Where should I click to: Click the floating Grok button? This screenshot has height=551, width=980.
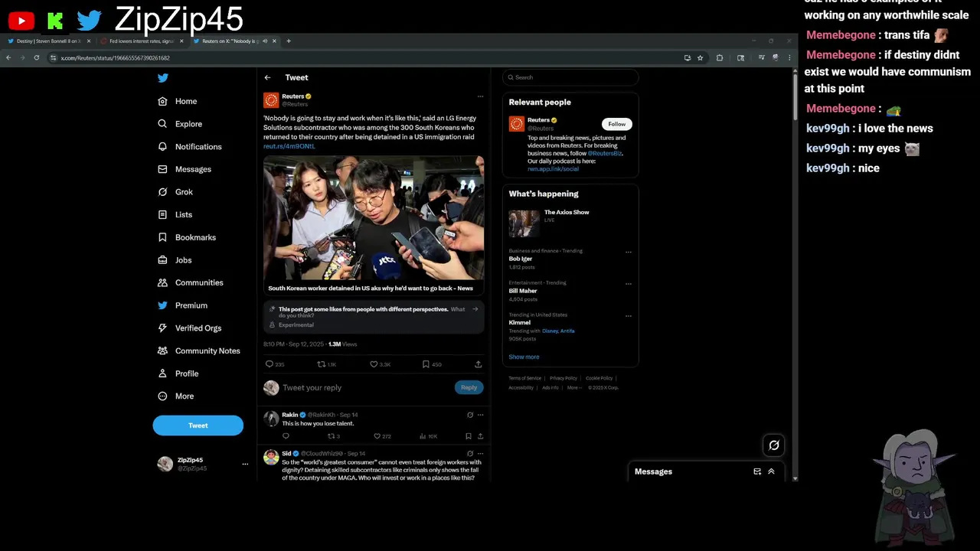[x=774, y=445]
